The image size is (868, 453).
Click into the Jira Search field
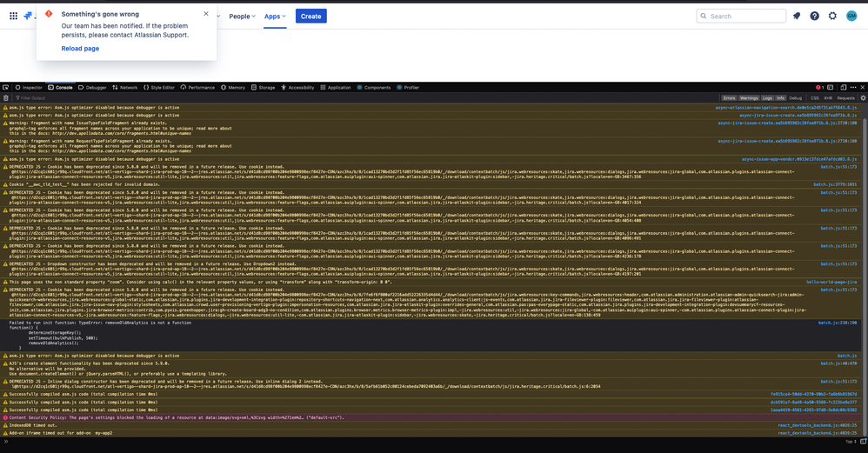pos(741,16)
